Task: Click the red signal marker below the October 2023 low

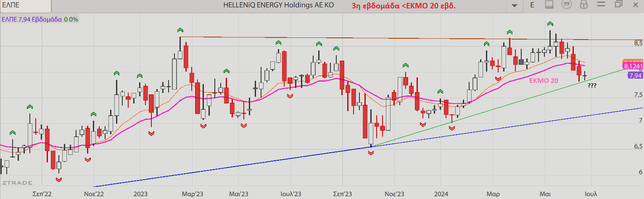Action: (371, 153)
